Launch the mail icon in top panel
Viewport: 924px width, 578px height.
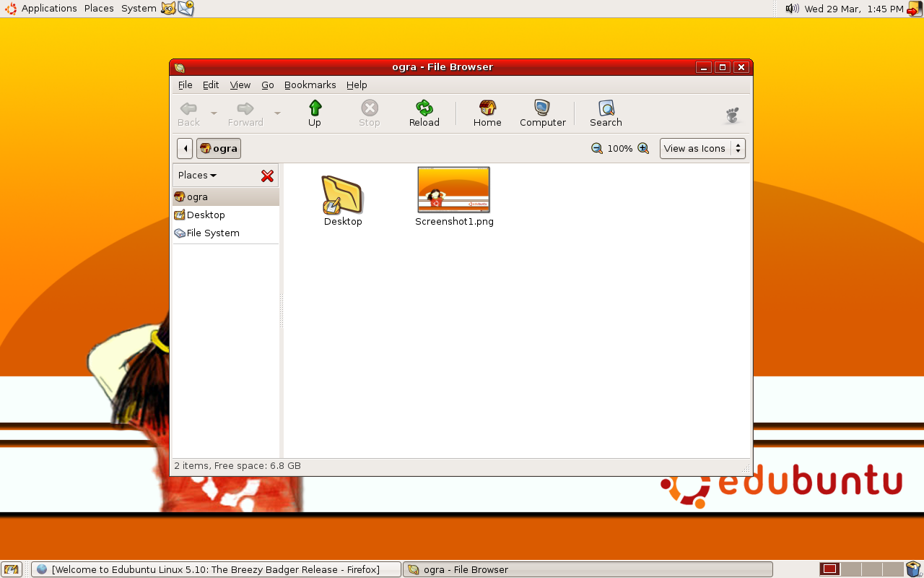tap(186, 8)
